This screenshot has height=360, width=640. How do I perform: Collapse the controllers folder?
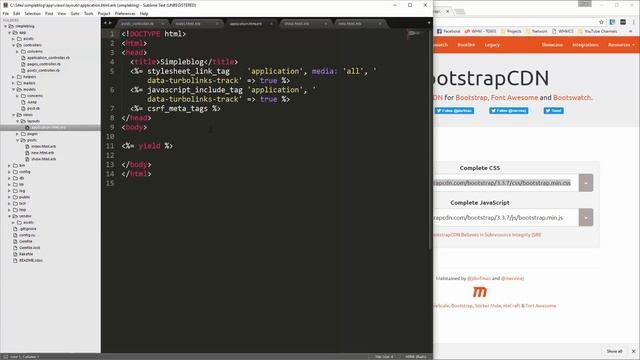[13, 45]
